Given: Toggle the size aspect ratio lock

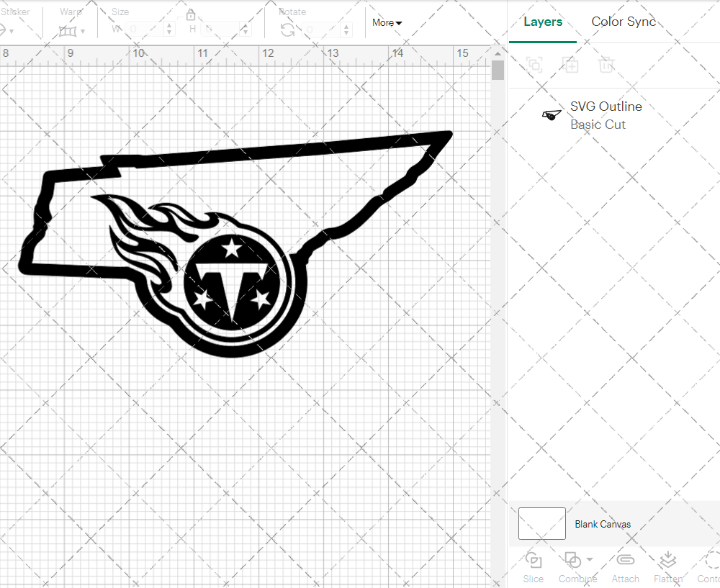Looking at the screenshot, I should pos(191,16).
